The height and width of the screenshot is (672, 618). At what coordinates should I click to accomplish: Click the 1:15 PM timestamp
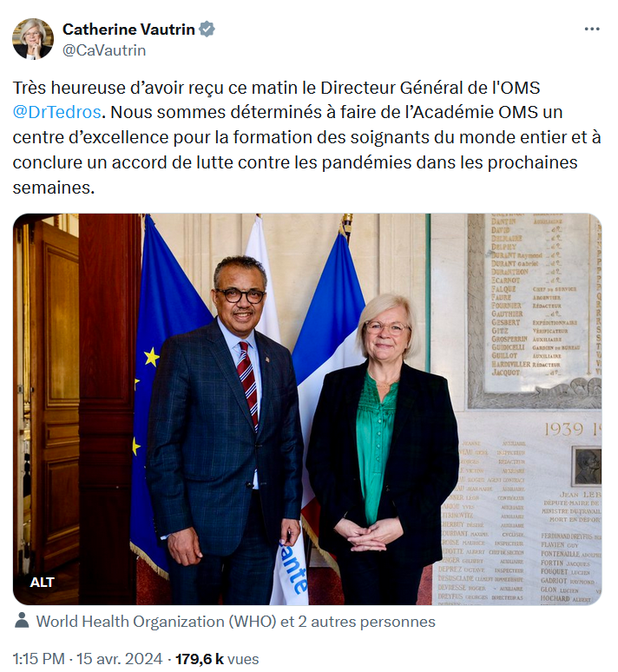point(38,659)
